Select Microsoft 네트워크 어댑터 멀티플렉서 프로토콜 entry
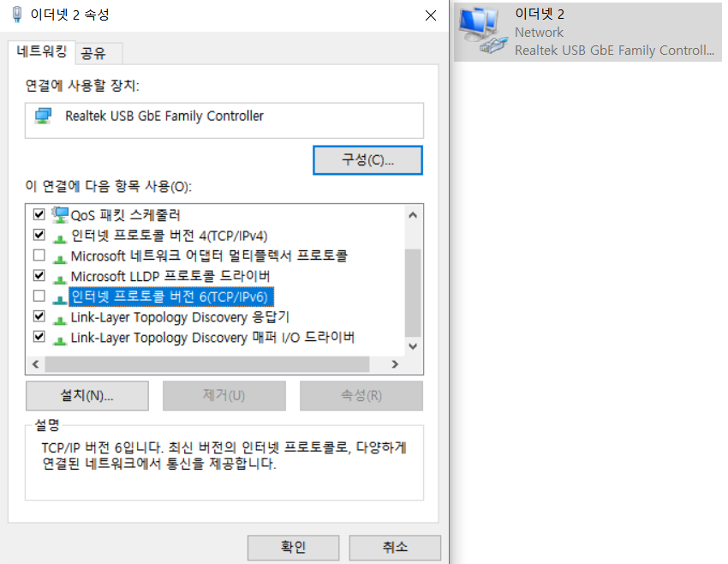Image resolution: width=728 pixels, height=564 pixels. [209, 256]
